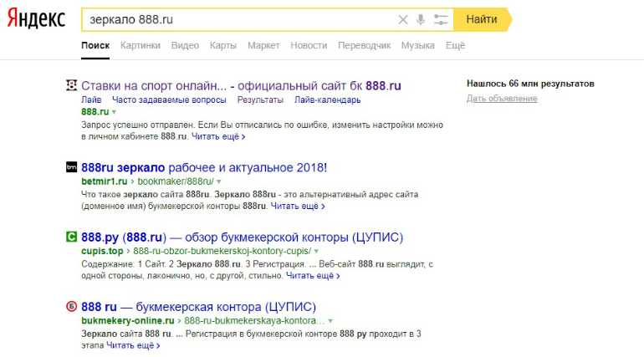Click the Найти search button
Viewport: 644px width, 357px height.
click(482, 19)
